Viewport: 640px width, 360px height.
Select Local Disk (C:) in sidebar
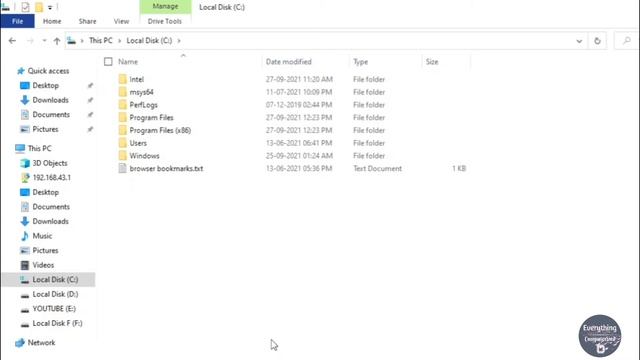pyautogui.click(x=49, y=280)
